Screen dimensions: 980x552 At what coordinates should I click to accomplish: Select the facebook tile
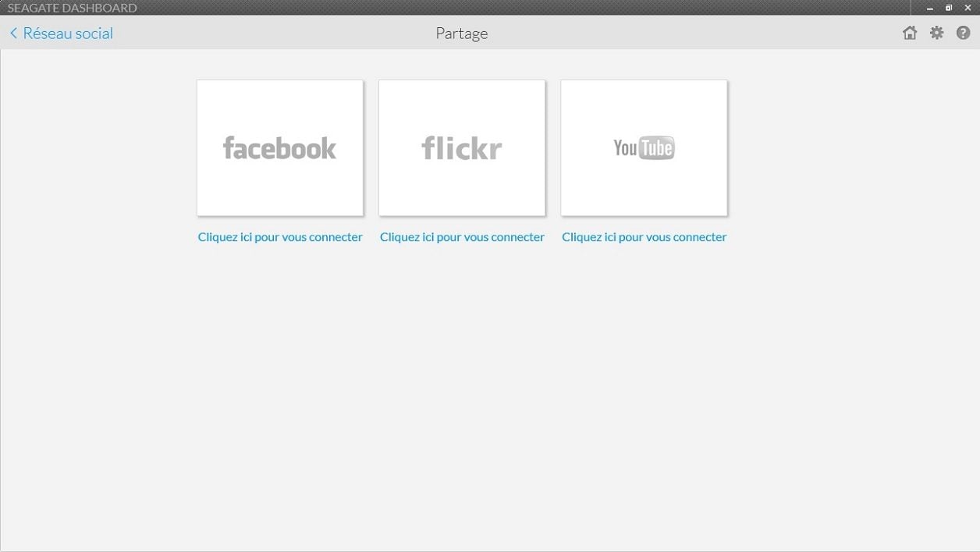click(280, 148)
